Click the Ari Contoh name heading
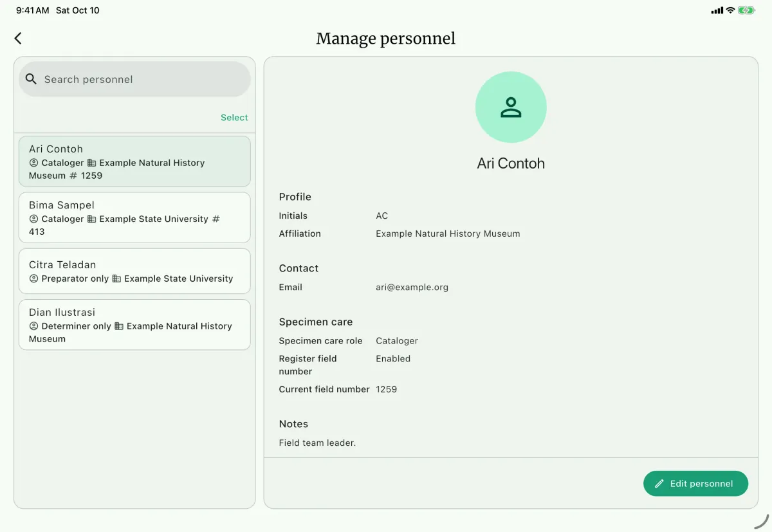 coord(511,163)
